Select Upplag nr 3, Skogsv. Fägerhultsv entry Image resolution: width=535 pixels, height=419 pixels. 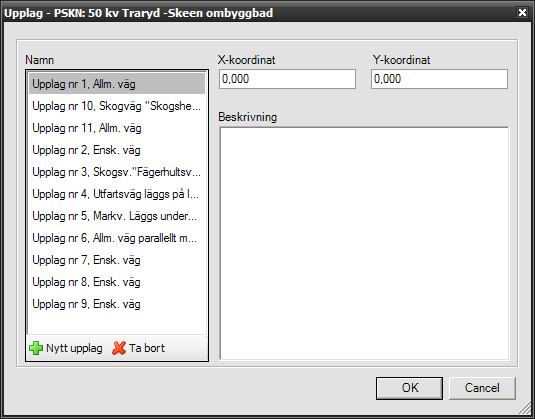coord(117,172)
